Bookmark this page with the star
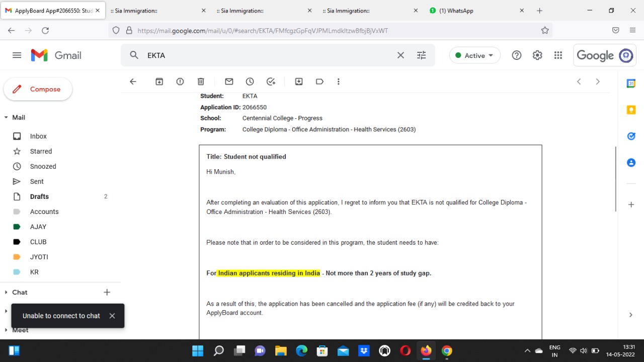Image resolution: width=644 pixels, height=362 pixels. 545,30
